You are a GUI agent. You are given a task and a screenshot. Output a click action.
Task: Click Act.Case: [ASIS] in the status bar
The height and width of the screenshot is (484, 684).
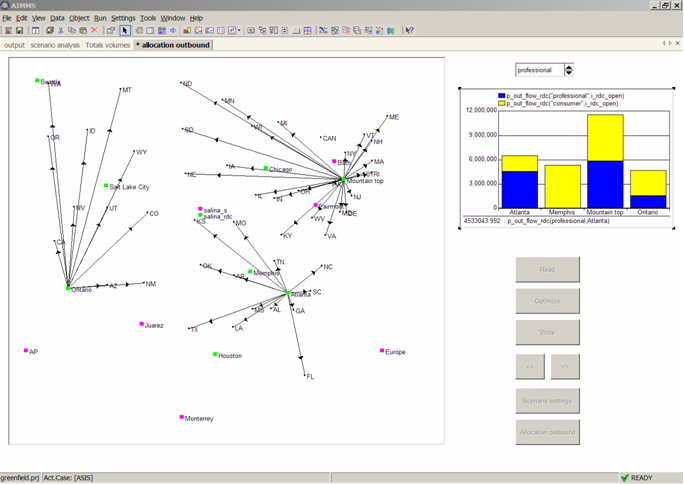68,478
